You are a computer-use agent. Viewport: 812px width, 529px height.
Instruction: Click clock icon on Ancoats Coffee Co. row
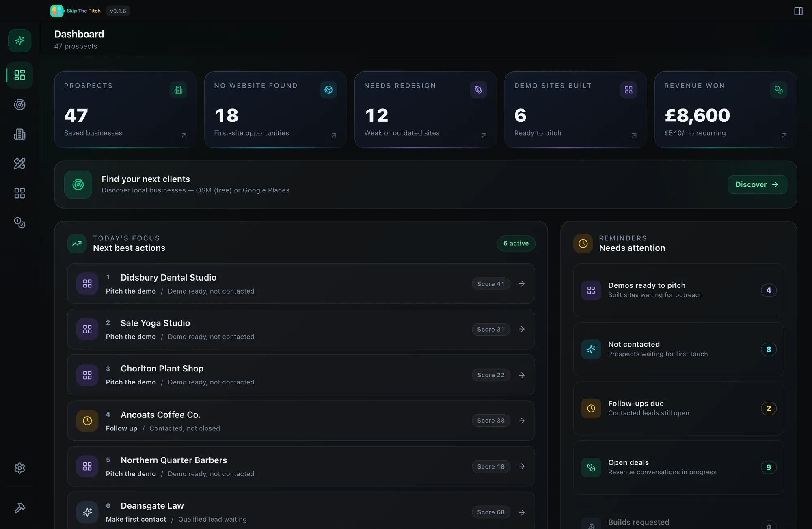(x=87, y=421)
